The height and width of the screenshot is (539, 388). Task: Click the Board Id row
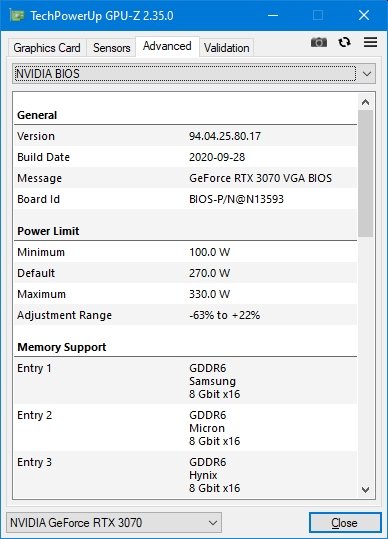click(x=186, y=199)
